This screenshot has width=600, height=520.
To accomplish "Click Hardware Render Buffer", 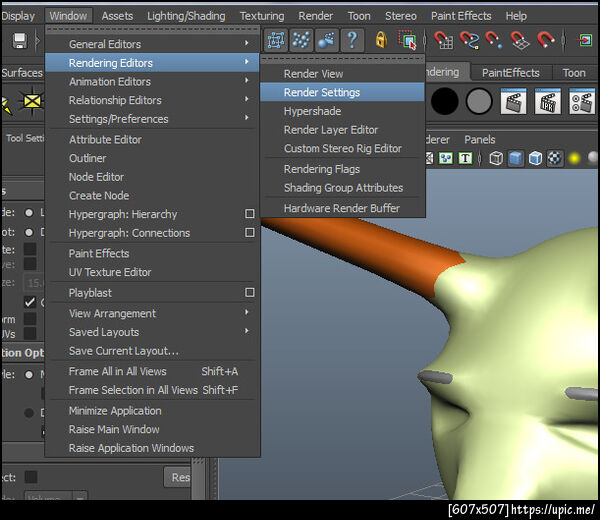I will [342, 208].
